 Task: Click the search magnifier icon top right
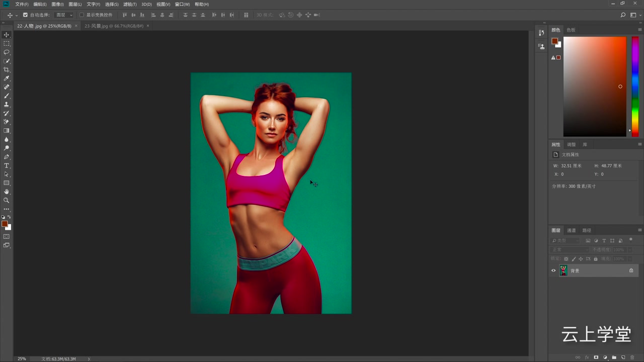tap(623, 15)
